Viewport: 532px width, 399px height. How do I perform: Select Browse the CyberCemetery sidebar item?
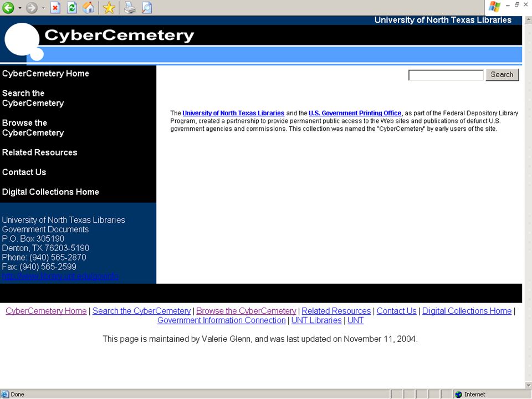[33, 127]
